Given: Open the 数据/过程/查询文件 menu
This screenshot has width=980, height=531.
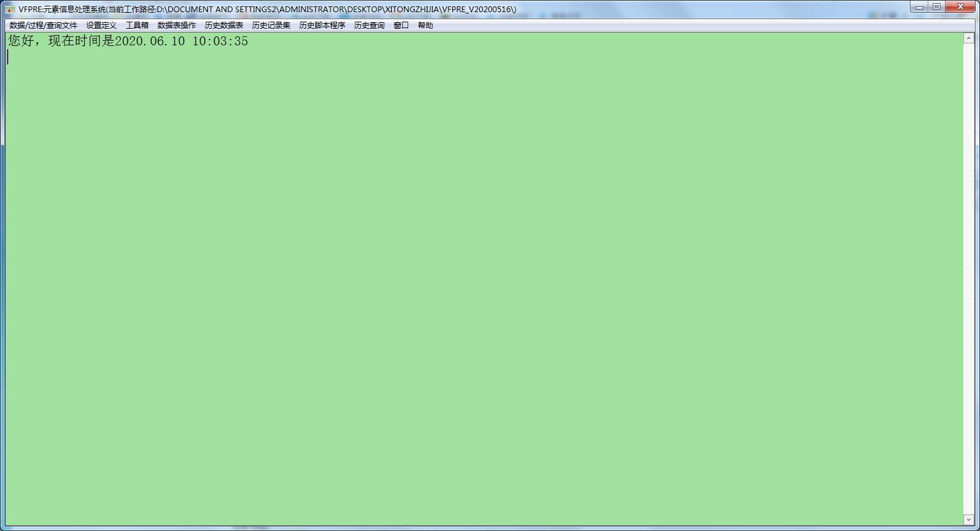Looking at the screenshot, I should [43, 26].
